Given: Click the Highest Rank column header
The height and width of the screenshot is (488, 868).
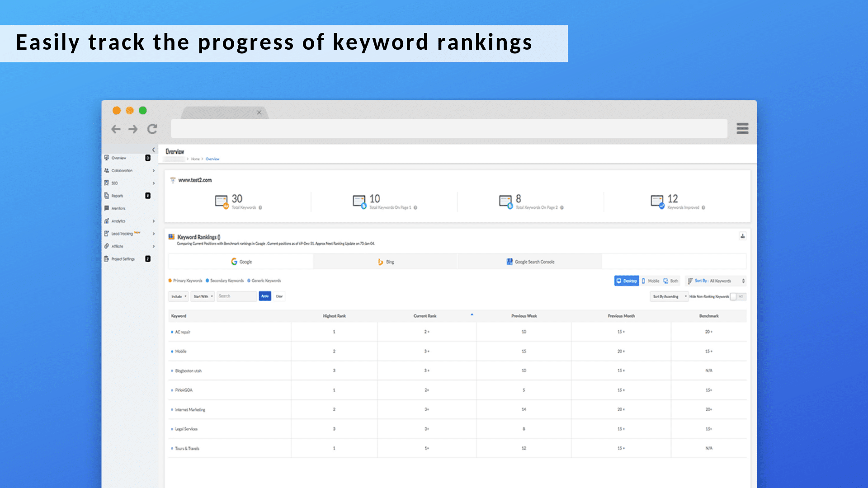Looking at the screenshot, I should [334, 316].
